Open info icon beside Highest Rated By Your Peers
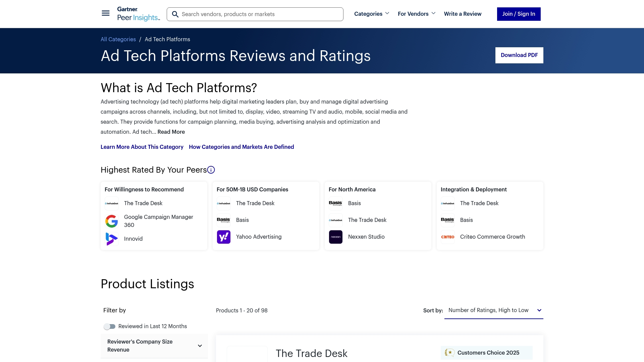644x362 pixels. pos(211,170)
